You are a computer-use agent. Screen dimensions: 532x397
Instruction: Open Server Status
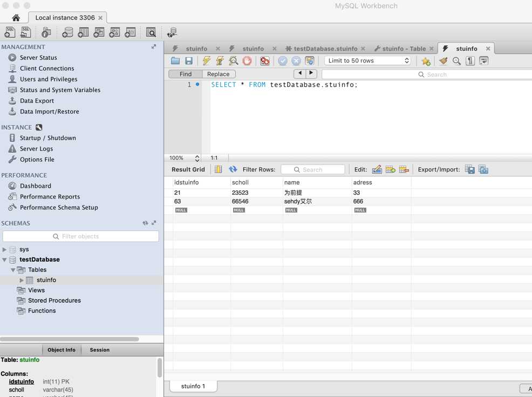point(38,58)
